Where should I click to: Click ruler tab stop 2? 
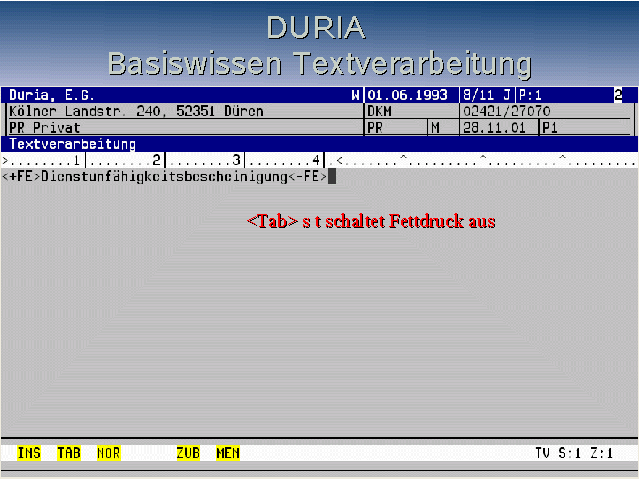[x=156, y=160]
